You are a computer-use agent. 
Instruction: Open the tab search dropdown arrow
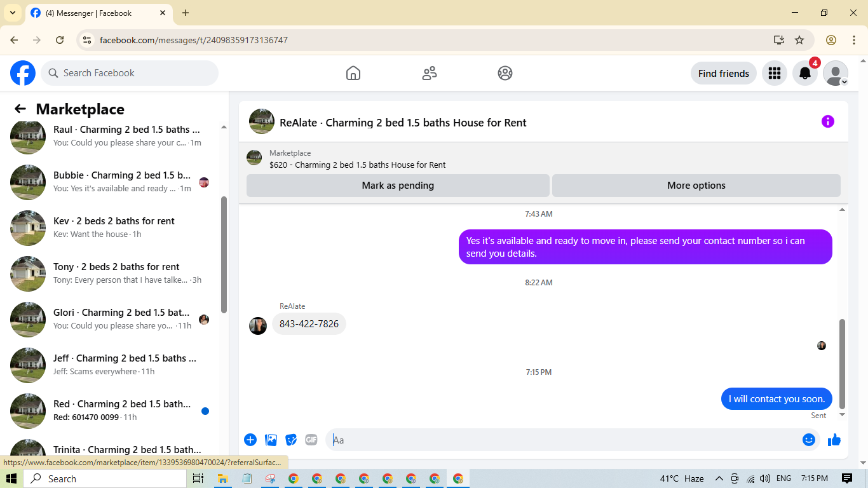12,13
